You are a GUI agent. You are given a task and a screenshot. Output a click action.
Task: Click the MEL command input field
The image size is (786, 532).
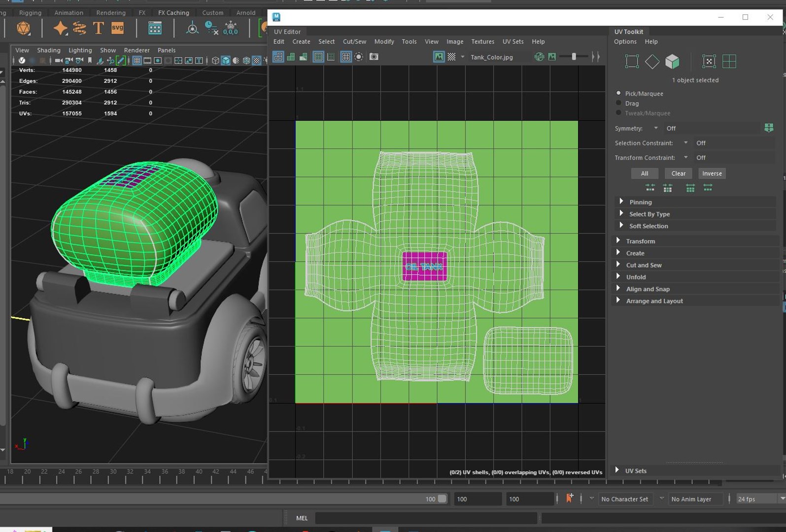click(426, 518)
